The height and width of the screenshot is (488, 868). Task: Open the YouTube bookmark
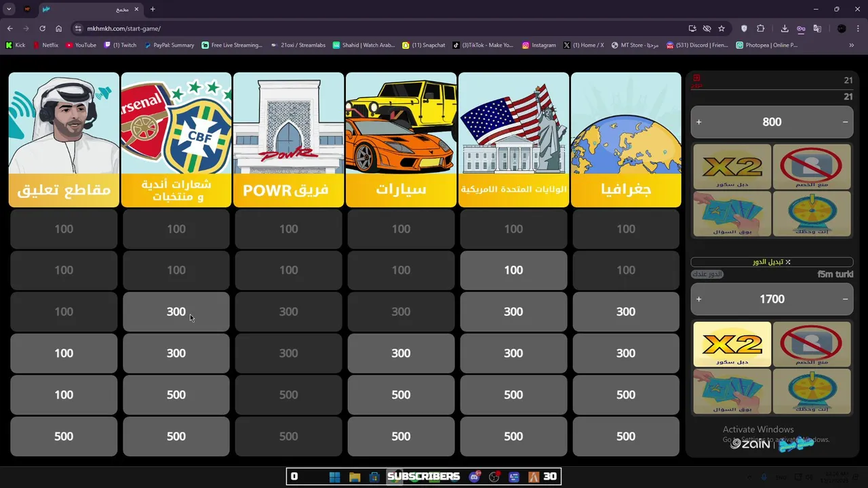click(81, 45)
